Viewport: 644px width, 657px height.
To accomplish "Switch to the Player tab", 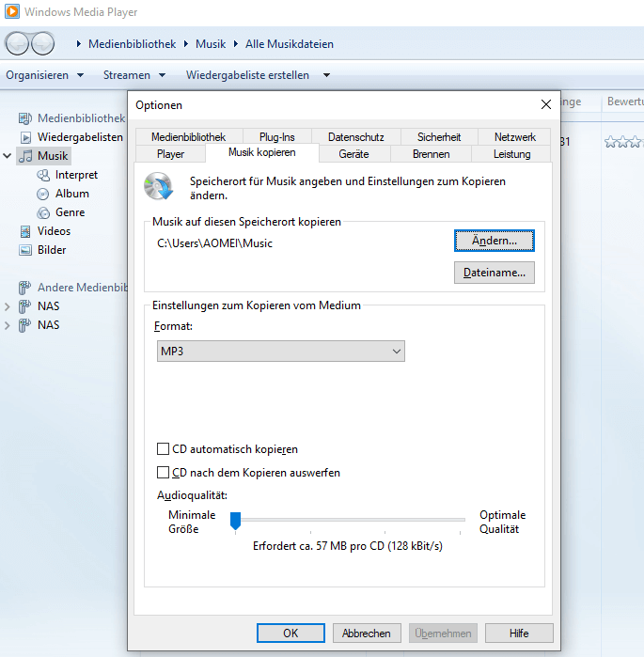I will tap(170, 154).
